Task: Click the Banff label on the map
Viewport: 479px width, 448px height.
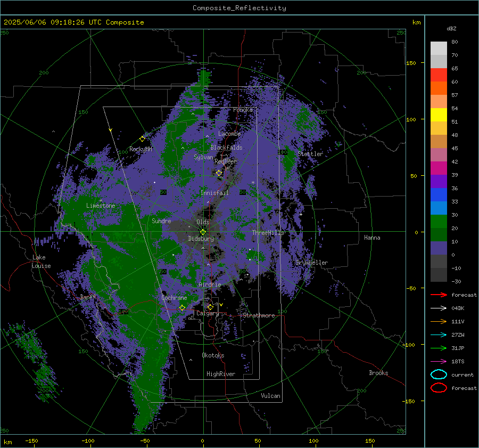Action: click(88, 297)
